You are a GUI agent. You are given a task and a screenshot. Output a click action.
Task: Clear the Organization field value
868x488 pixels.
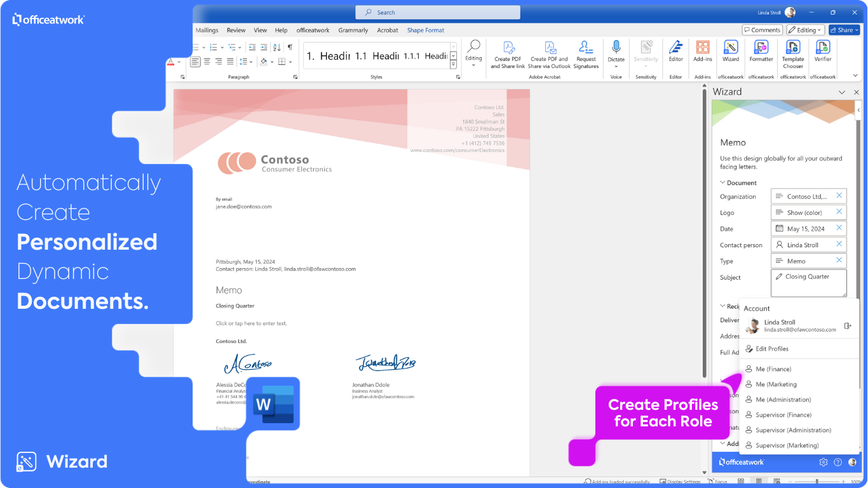(839, 196)
